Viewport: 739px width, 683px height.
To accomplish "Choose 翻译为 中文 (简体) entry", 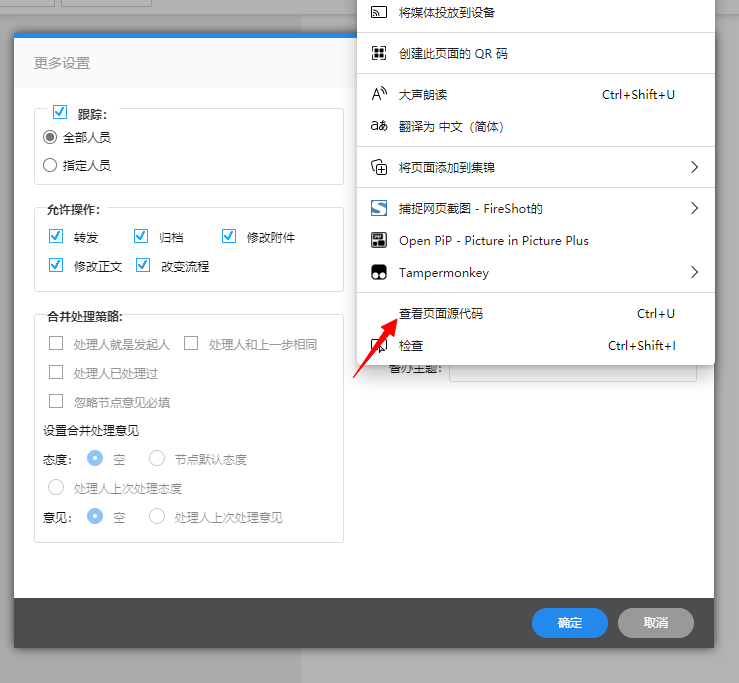I will pos(535,126).
